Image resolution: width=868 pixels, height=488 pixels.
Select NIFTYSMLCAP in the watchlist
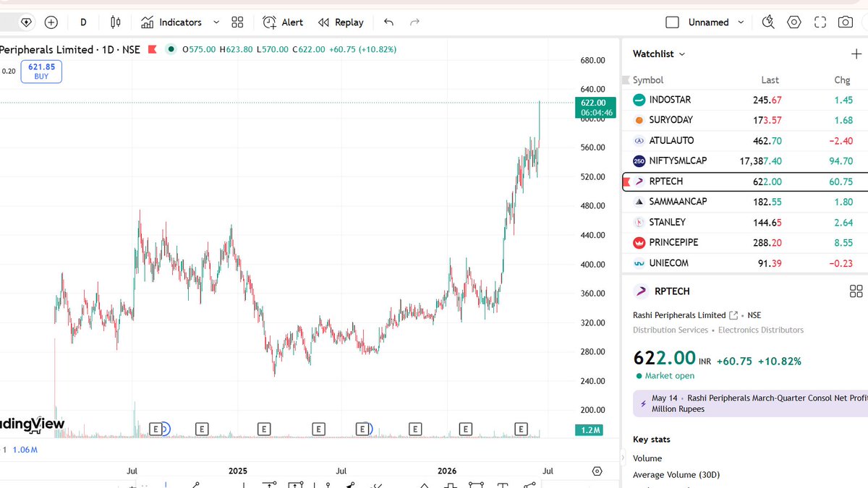click(745, 160)
